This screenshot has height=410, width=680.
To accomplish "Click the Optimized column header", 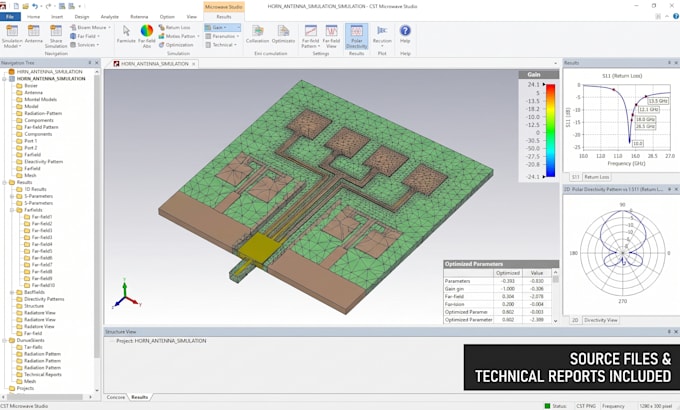I will [x=508, y=273].
